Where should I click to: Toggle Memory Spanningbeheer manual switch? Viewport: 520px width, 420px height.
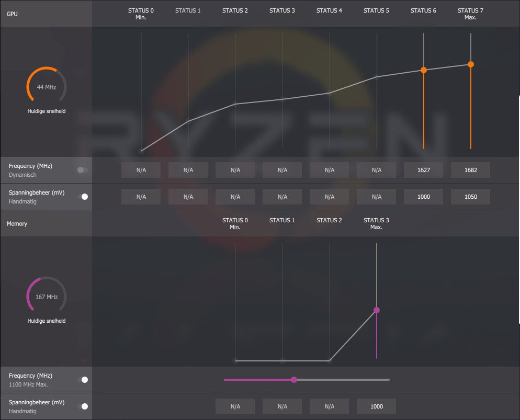pos(83,406)
